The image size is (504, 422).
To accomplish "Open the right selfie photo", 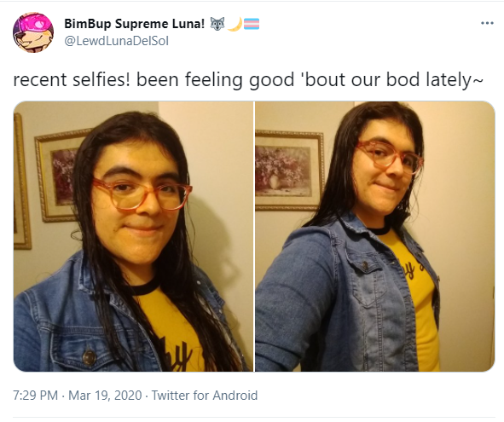I will 374,236.
